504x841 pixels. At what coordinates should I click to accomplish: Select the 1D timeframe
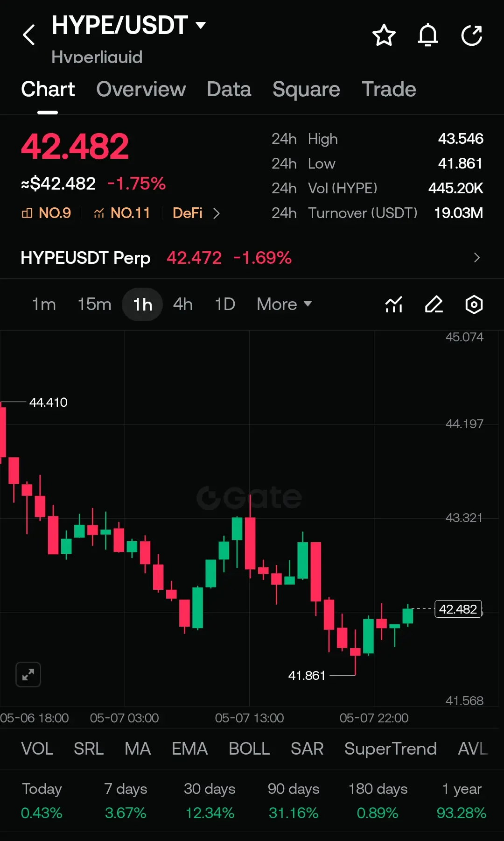coord(225,304)
